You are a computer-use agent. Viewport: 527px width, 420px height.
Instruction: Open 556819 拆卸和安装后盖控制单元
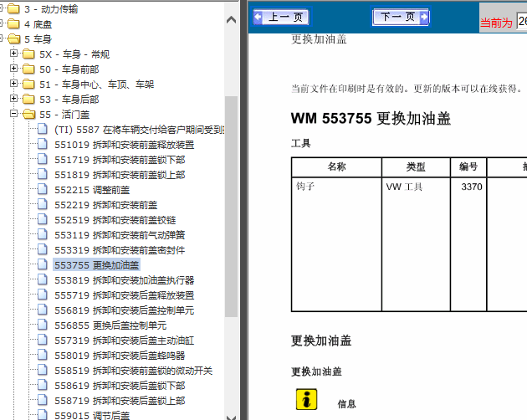[x=125, y=310]
